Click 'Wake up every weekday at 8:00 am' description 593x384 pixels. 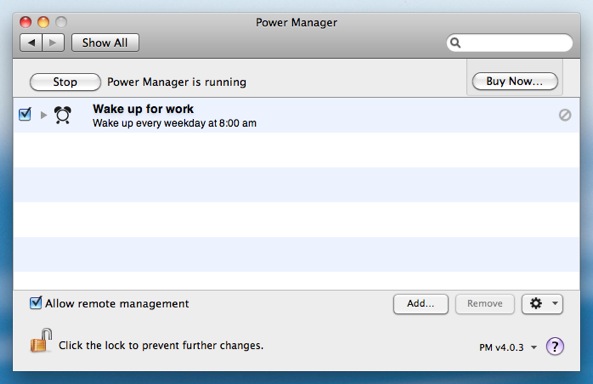pyautogui.click(x=174, y=123)
